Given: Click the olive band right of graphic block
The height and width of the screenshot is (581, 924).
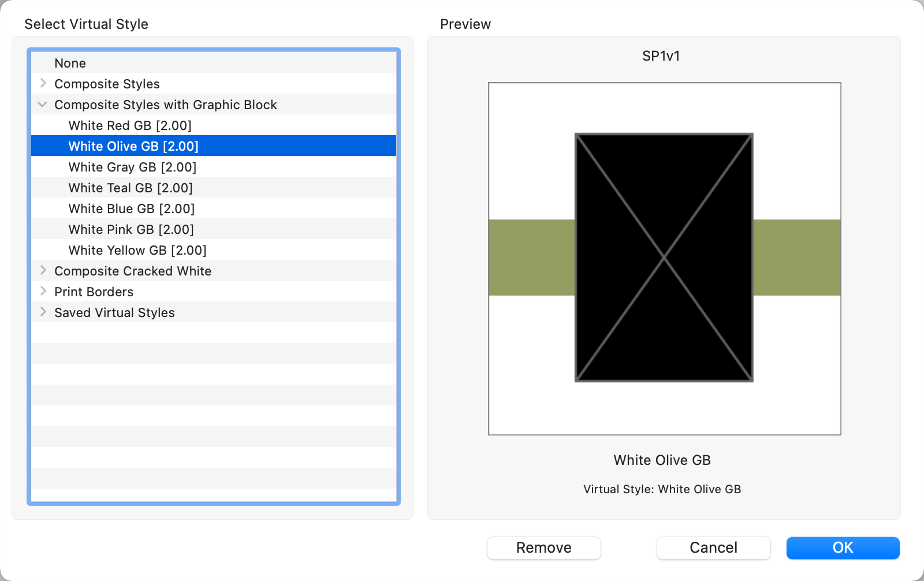Looking at the screenshot, I should (x=797, y=258).
